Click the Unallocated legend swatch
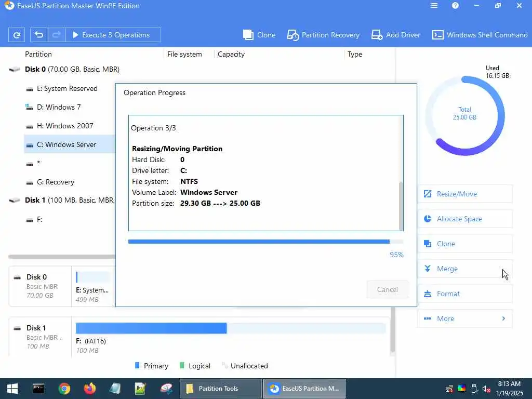The image size is (532, 399). (x=224, y=366)
